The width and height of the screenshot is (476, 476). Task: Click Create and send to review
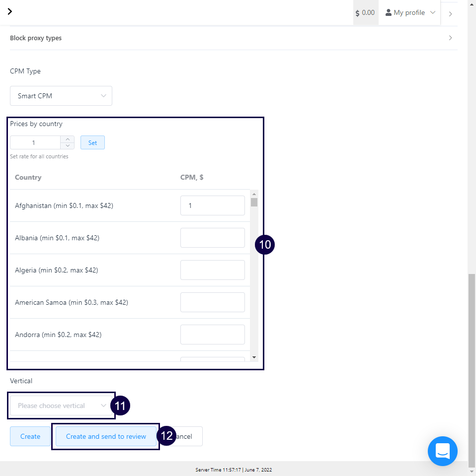(106, 436)
